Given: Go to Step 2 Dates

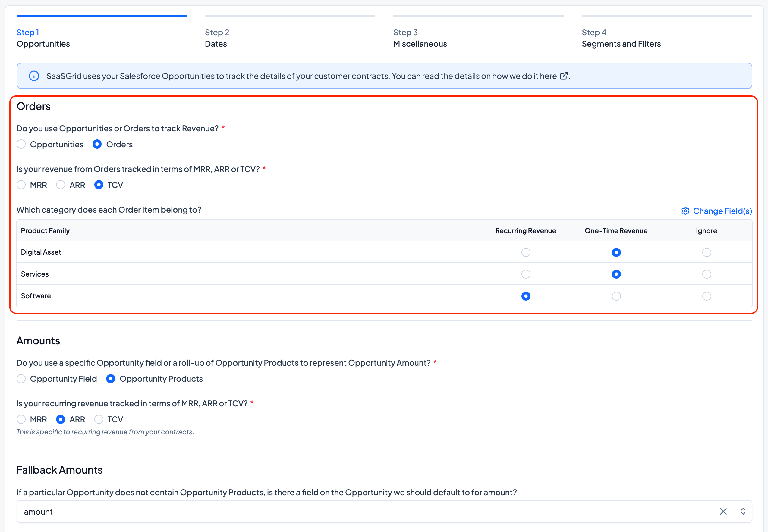Looking at the screenshot, I should 216,38.
